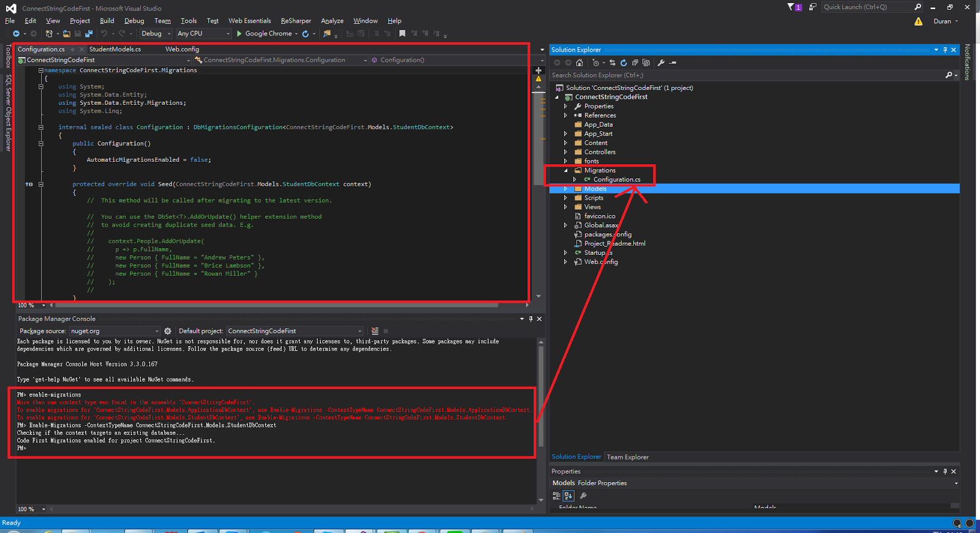
Task: Pin the Configuration.cs tab
Action: 72,50
